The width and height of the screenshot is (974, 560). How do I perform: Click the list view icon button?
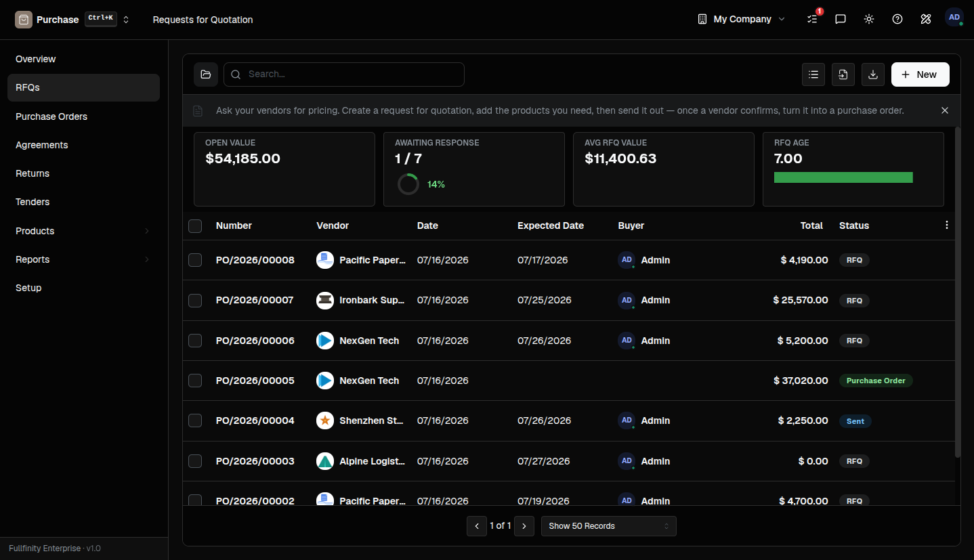point(813,74)
